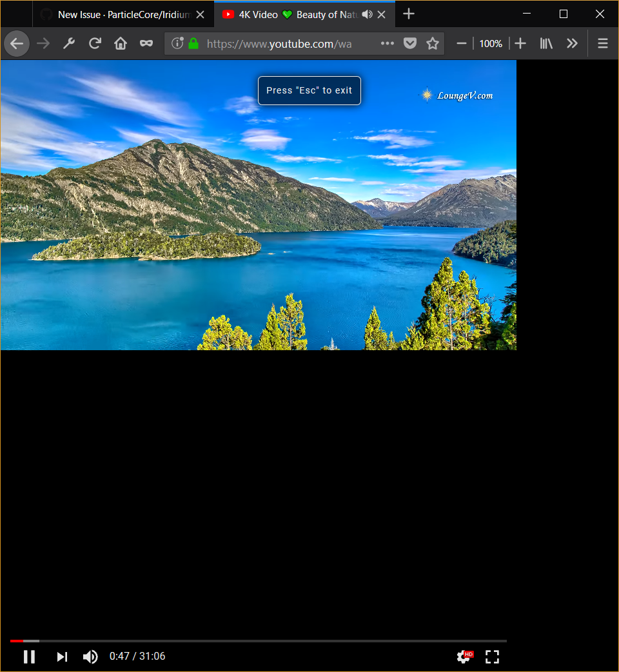Toggle the wrench developer tool icon

tap(69, 43)
